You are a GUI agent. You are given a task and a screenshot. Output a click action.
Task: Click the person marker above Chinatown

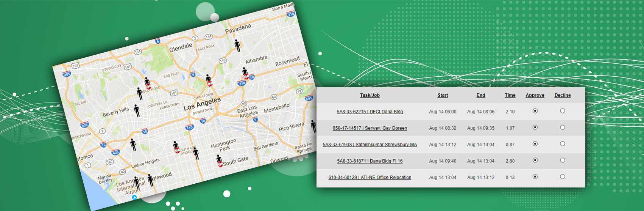(x=208, y=80)
